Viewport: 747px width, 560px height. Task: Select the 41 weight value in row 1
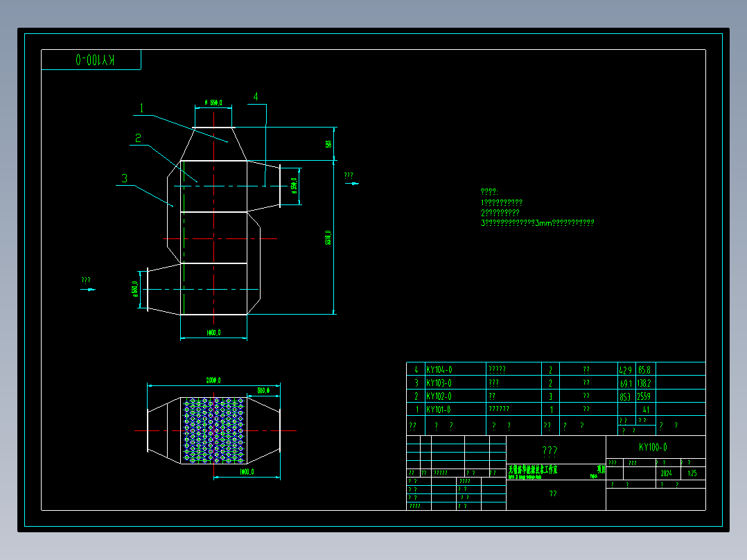646,410
